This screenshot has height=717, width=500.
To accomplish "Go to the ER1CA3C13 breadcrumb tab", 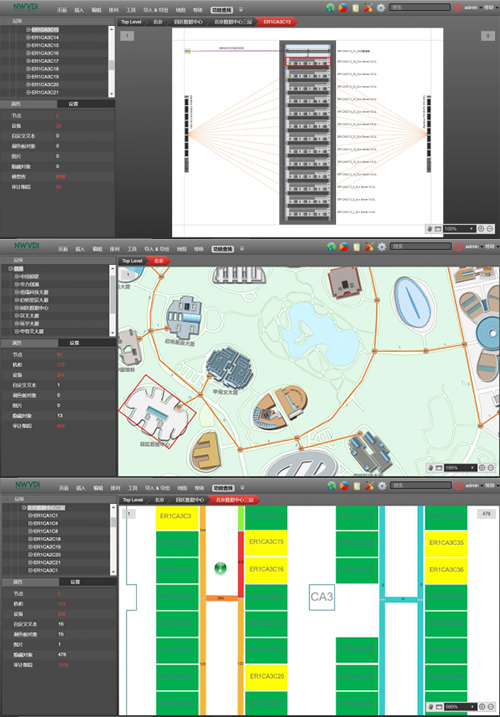I will click(277, 22).
